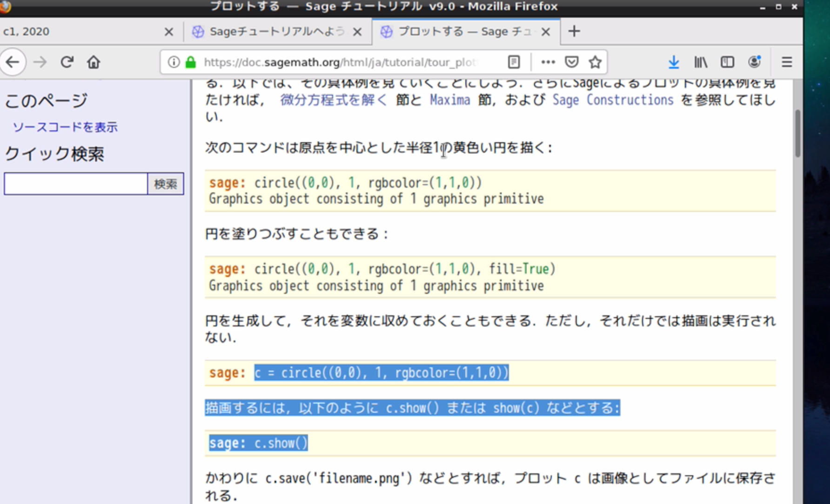Click sentence 次のコマンドは原点を中心
830x504 pixels.
point(379,147)
